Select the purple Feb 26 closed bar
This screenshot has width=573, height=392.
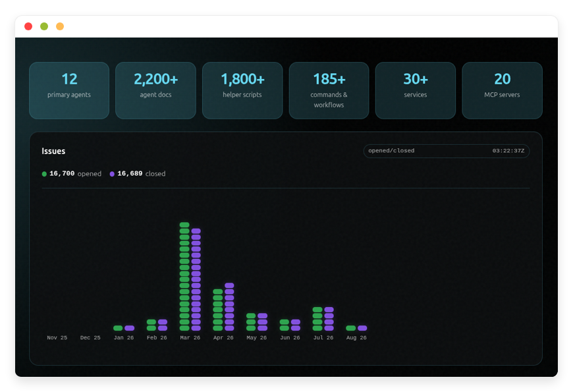pyautogui.click(x=163, y=325)
